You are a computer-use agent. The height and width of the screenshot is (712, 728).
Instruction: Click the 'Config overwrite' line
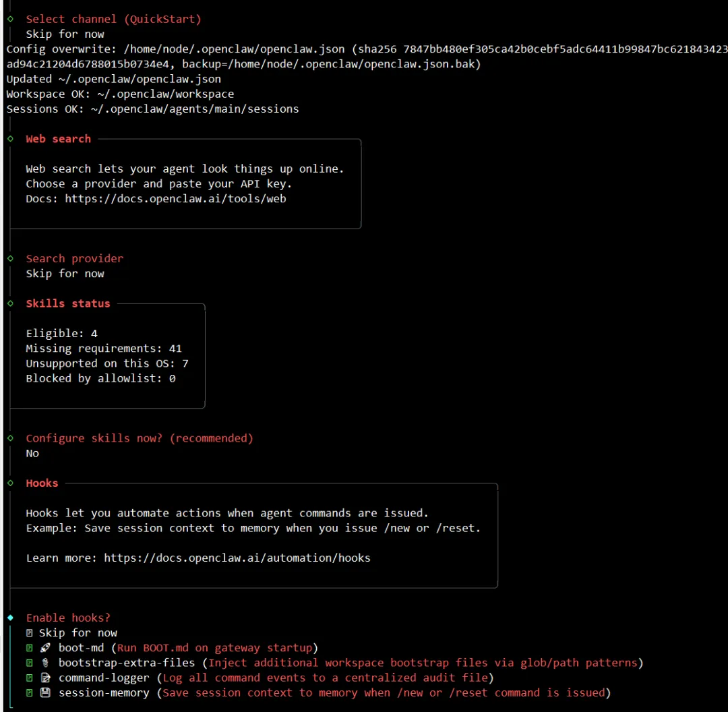point(367,49)
